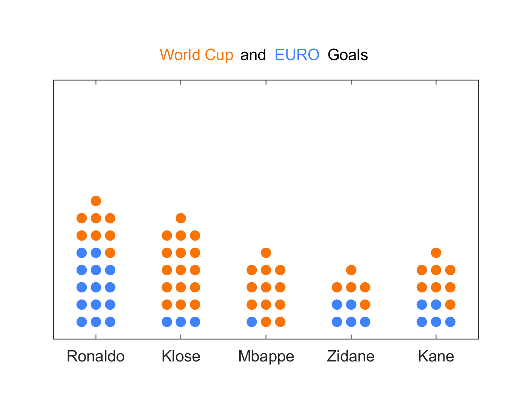
Task: Select the Mbappe axis label
Action: coord(266,357)
